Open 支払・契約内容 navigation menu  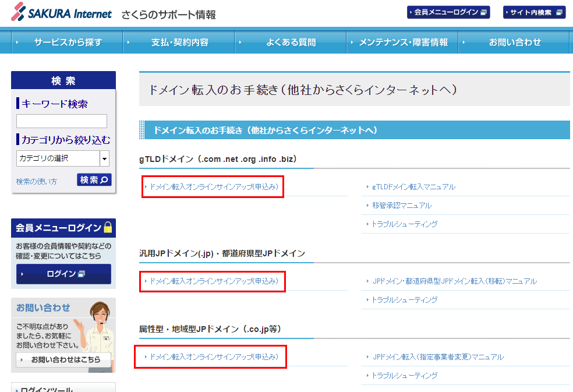(179, 42)
